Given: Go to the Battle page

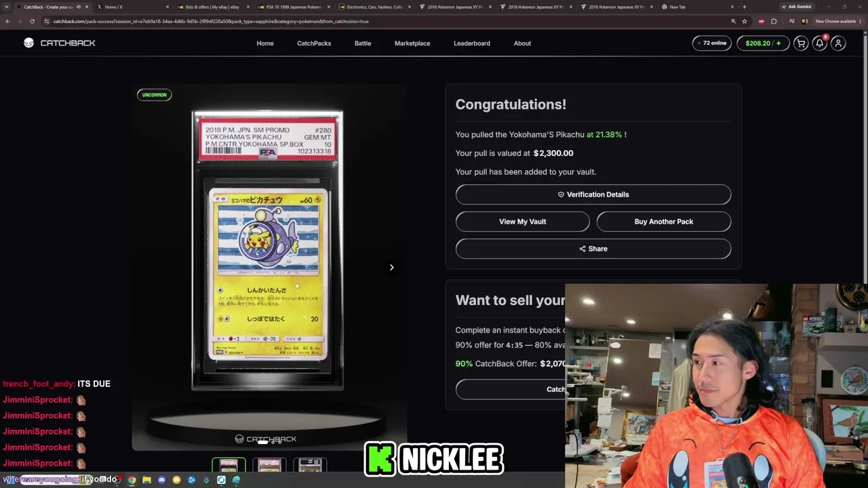Looking at the screenshot, I should coord(363,43).
